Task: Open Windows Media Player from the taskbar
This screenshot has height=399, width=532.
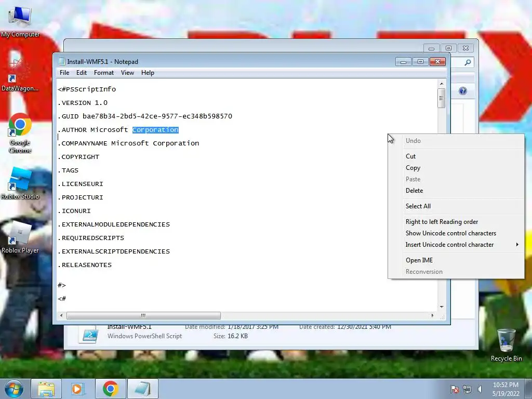Action: [78, 389]
